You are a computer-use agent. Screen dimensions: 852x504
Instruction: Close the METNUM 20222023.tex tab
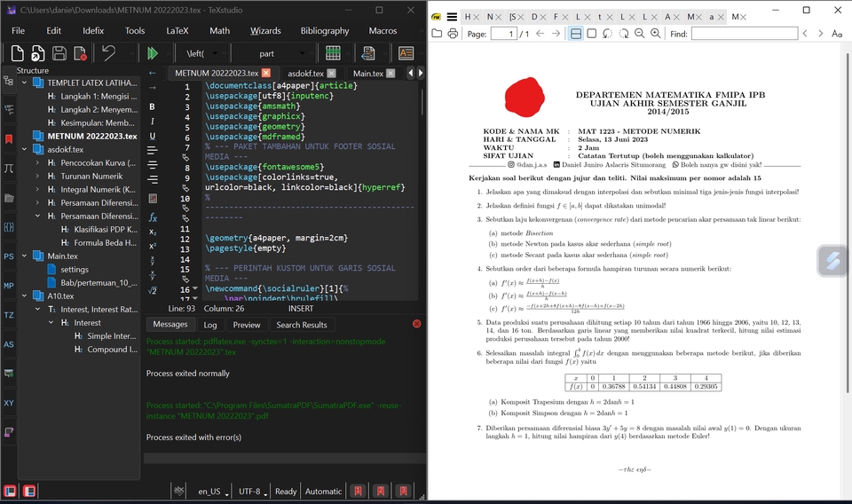click(265, 73)
